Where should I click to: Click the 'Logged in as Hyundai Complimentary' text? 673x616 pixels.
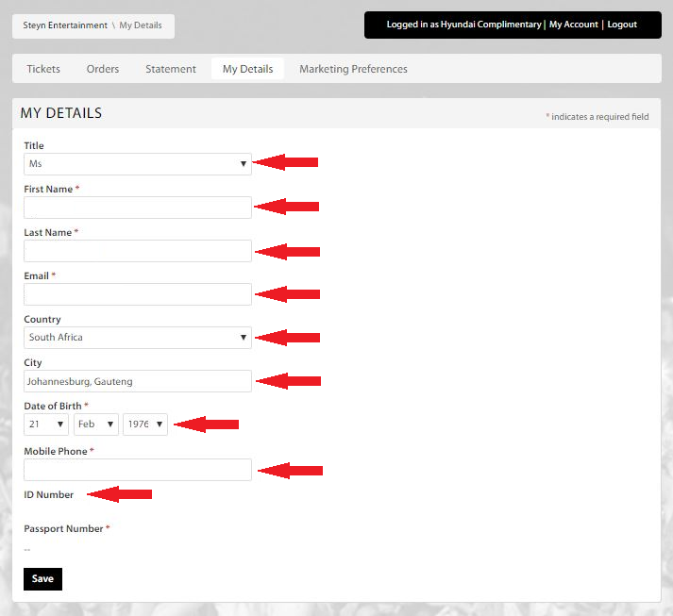[463, 25]
